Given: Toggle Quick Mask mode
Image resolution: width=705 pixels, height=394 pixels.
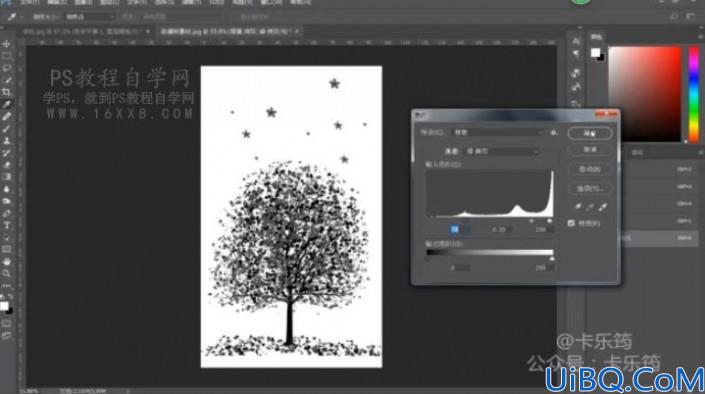Looking at the screenshot, I should [6, 324].
